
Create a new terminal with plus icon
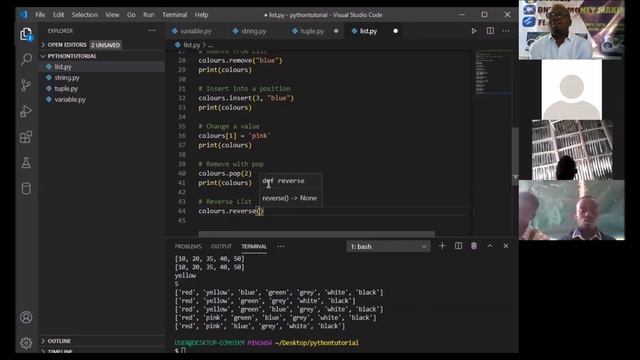click(442, 246)
